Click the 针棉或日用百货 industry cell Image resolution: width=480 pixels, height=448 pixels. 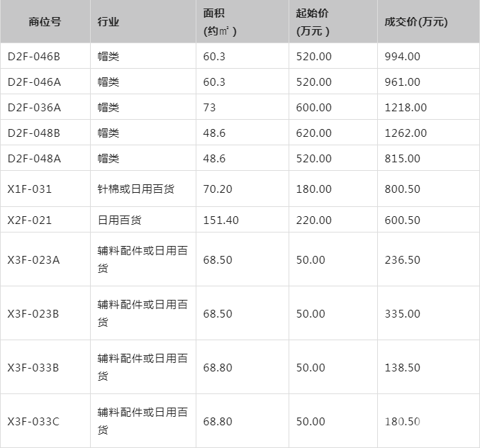pos(136,189)
